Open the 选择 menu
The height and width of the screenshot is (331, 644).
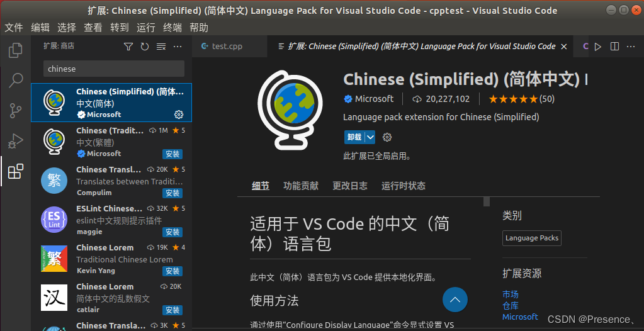[x=67, y=28]
